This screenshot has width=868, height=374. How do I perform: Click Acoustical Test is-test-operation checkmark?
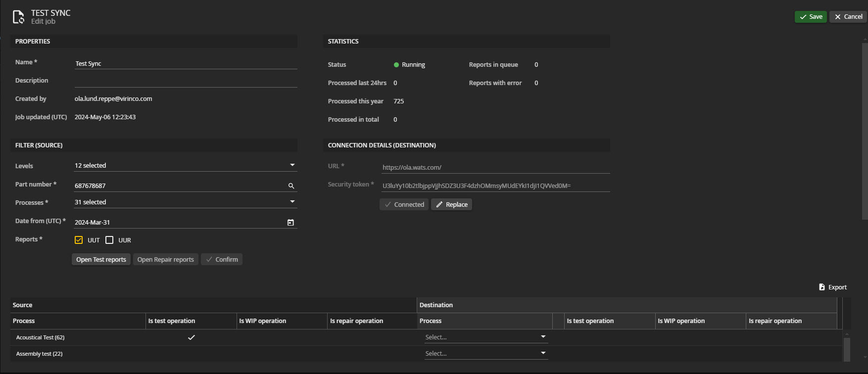(x=191, y=337)
